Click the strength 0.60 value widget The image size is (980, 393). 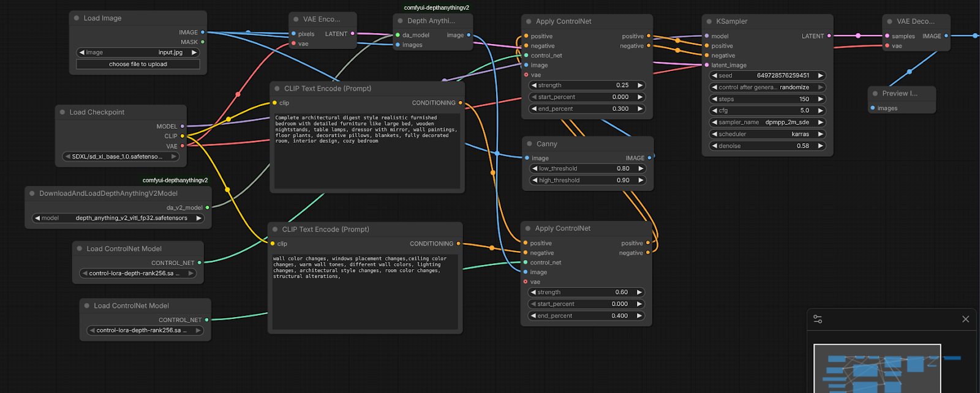point(586,293)
